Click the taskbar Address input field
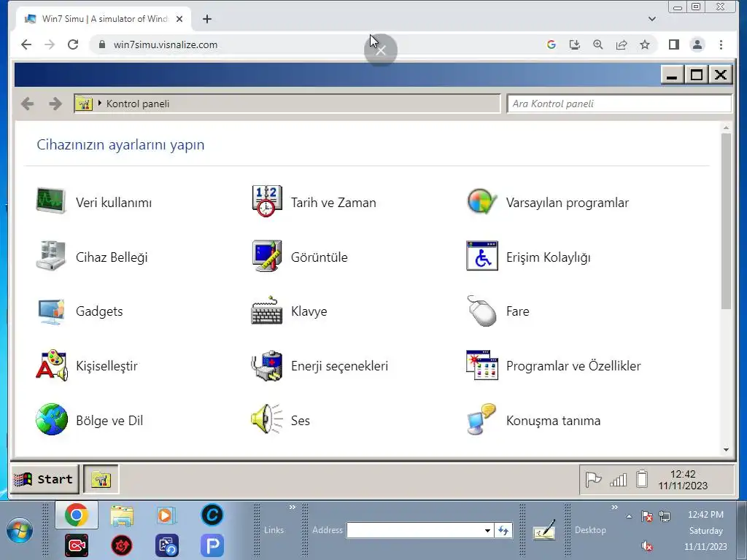747x560 pixels. 415,531
